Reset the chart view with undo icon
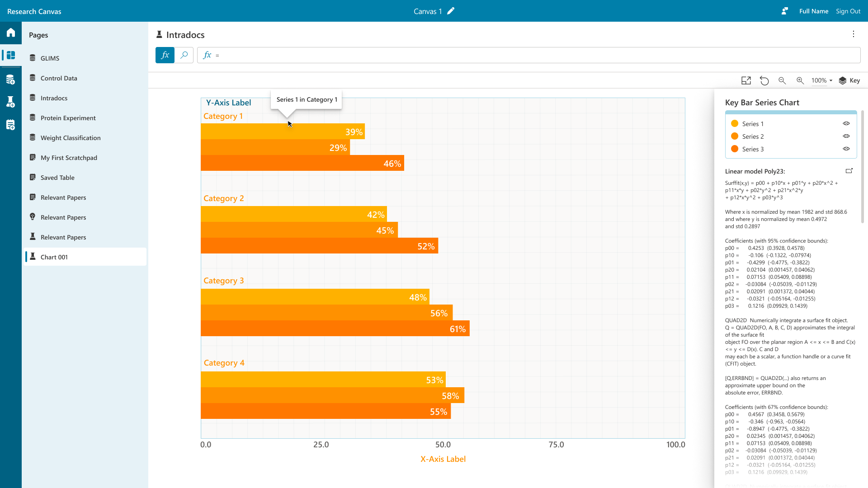 point(764,80)
